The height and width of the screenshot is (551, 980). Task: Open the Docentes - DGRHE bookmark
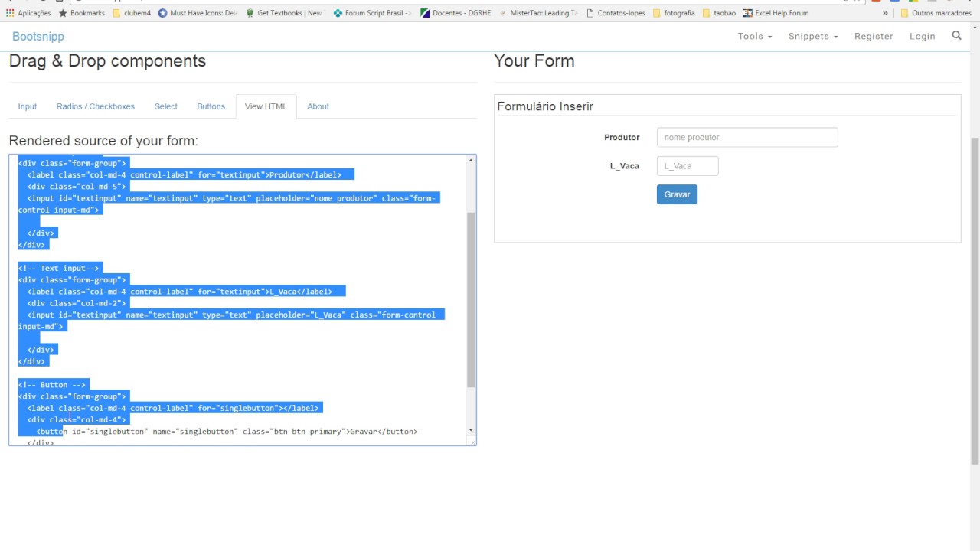point(456,13)
